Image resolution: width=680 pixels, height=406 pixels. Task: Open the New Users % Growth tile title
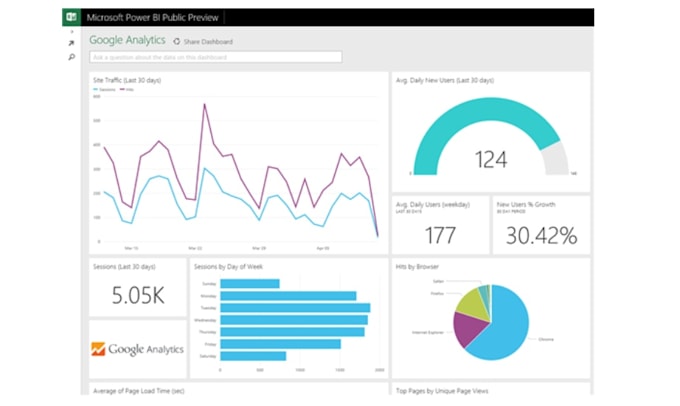pyautogui.click(x=526, y=204)
